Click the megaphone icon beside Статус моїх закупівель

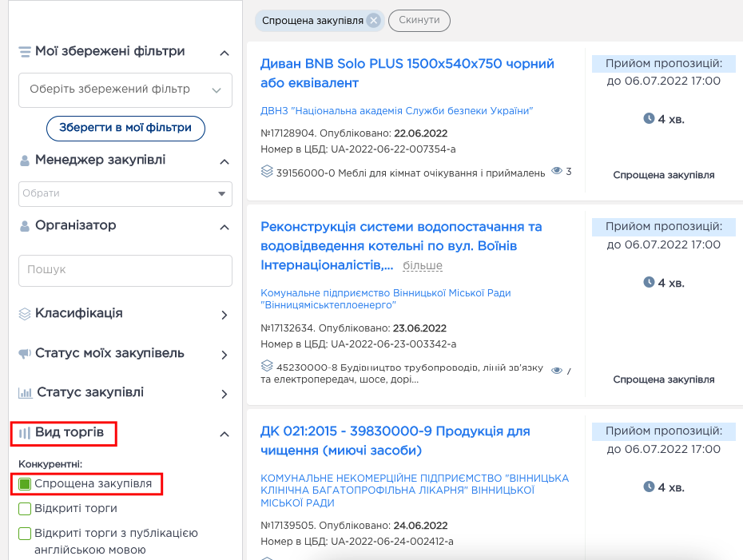pyautogui.click(x=25, y=354)
